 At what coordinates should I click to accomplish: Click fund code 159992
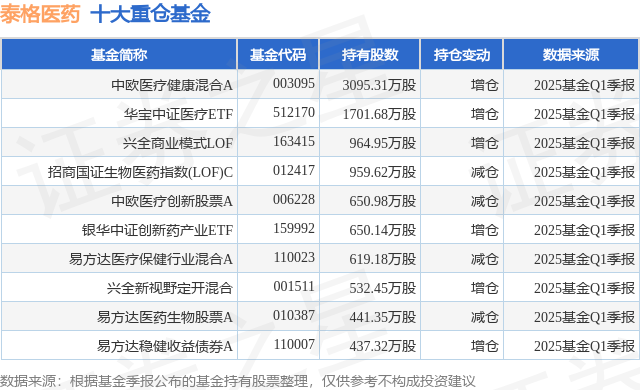pyautogui.click(x=294, y=228)
